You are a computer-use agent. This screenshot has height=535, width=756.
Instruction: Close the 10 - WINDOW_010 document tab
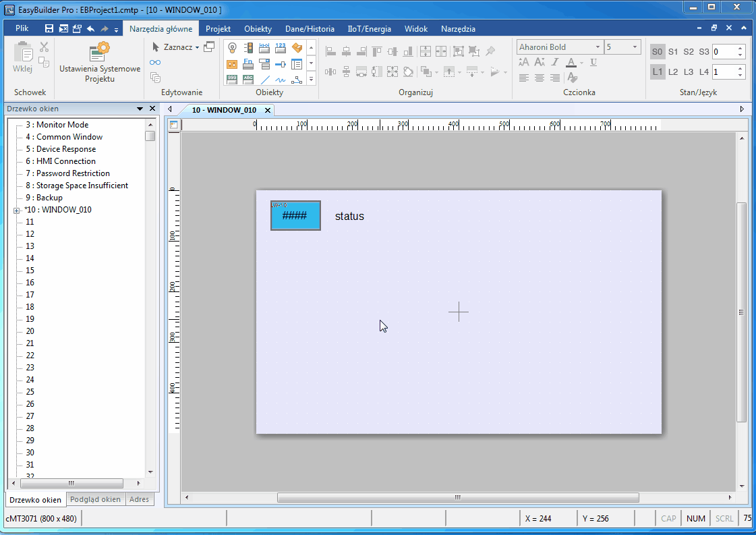point(268,111)
